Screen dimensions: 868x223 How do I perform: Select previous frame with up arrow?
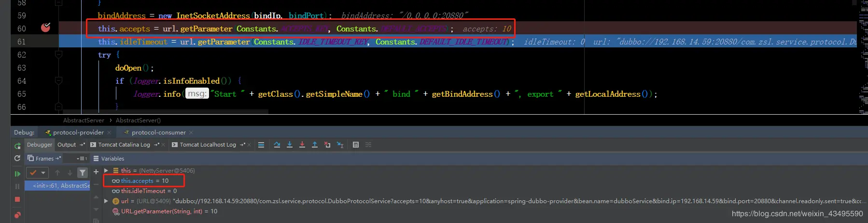[x=57, y=173]
